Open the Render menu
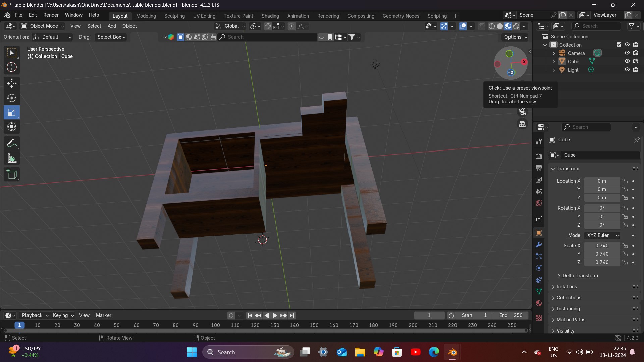Image resolution: width=644 pixels, height=362 pixels. (51, 15)
